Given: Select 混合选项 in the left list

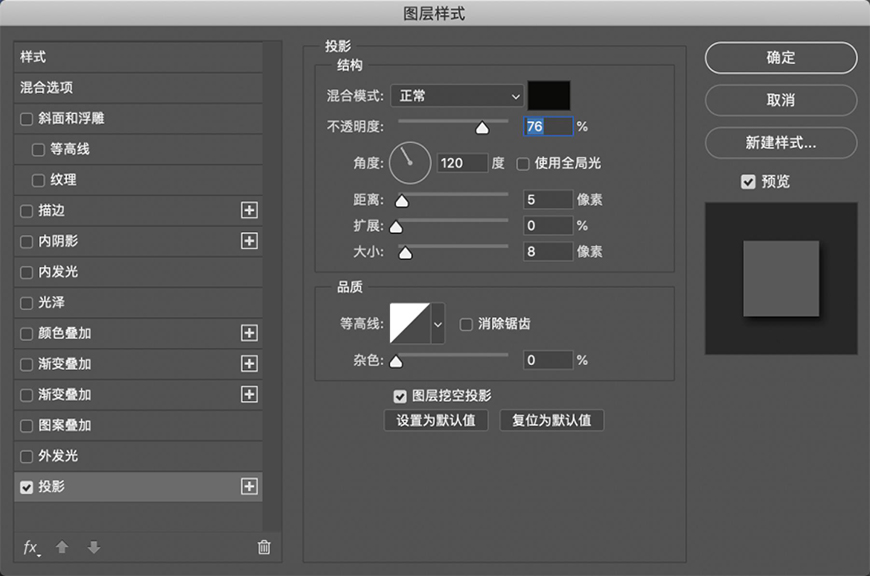Looking at the screenshot, I should pyautogui.click(x=138, y=87).
